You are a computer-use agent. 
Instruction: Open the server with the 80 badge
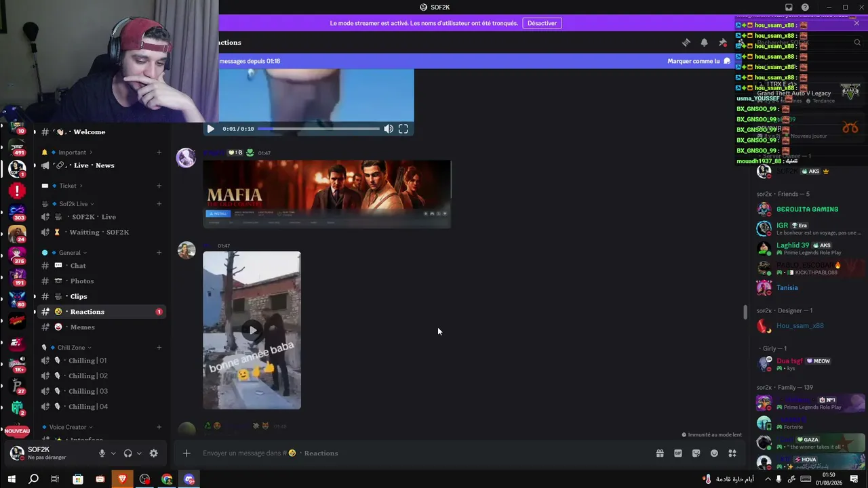click(17, 299)
